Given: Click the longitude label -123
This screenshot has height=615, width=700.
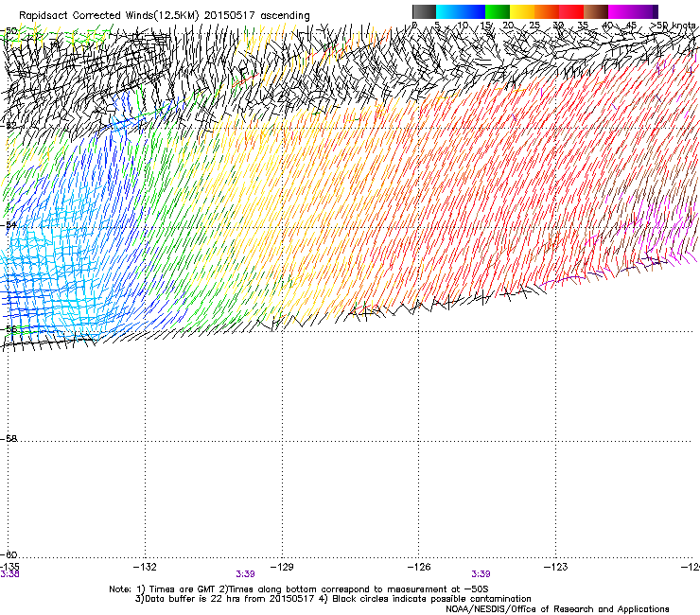Looking at the screenshot, I should click(x=556, y=567).
